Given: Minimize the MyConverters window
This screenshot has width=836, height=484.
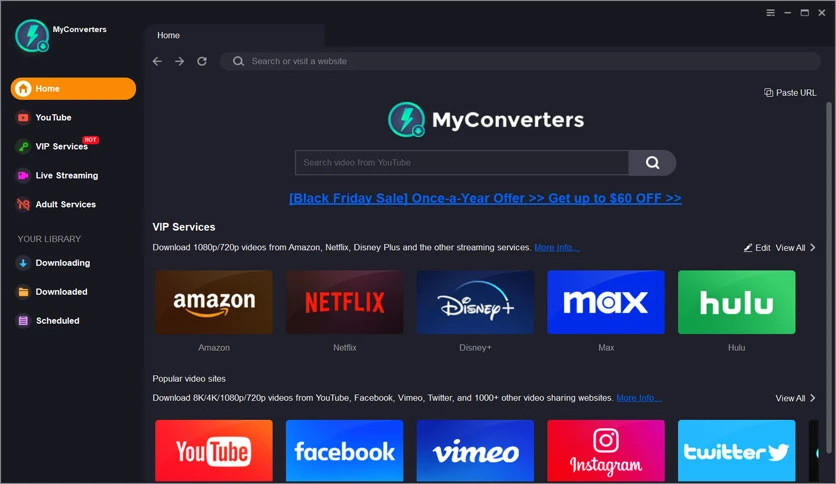Looking at the screenshot, I should 787,13.
